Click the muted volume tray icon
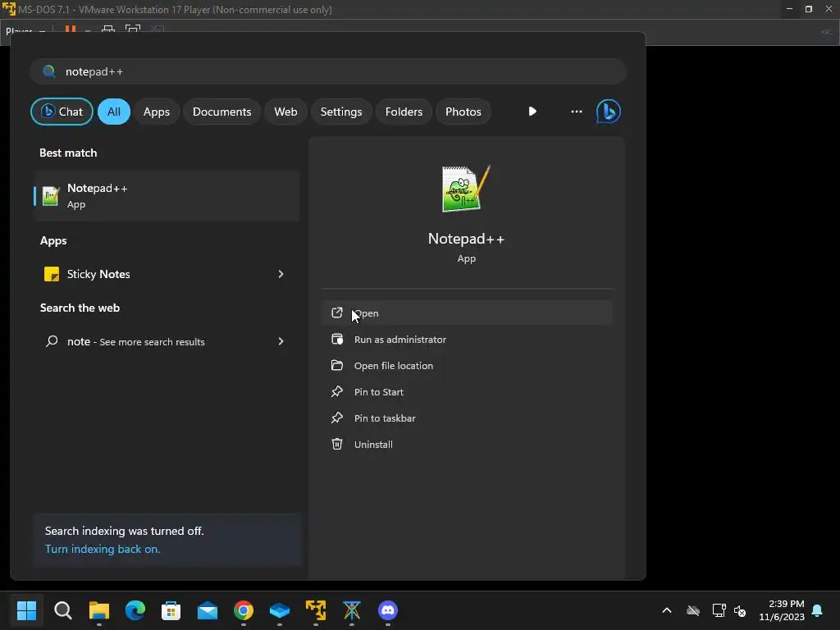 click(x=740, y=610)
